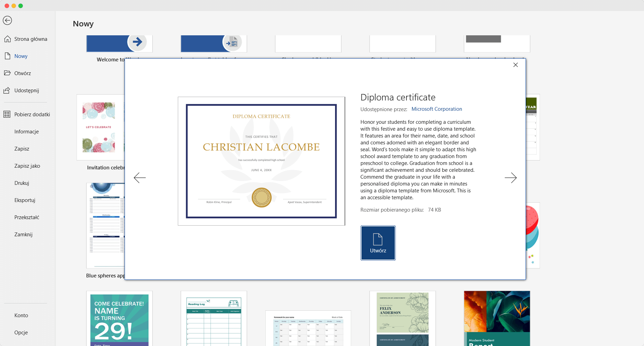This screenshot has width=644, height=346.
Task: Open the Come Celebrate birthday template
Action: click(x=119, y=319)
